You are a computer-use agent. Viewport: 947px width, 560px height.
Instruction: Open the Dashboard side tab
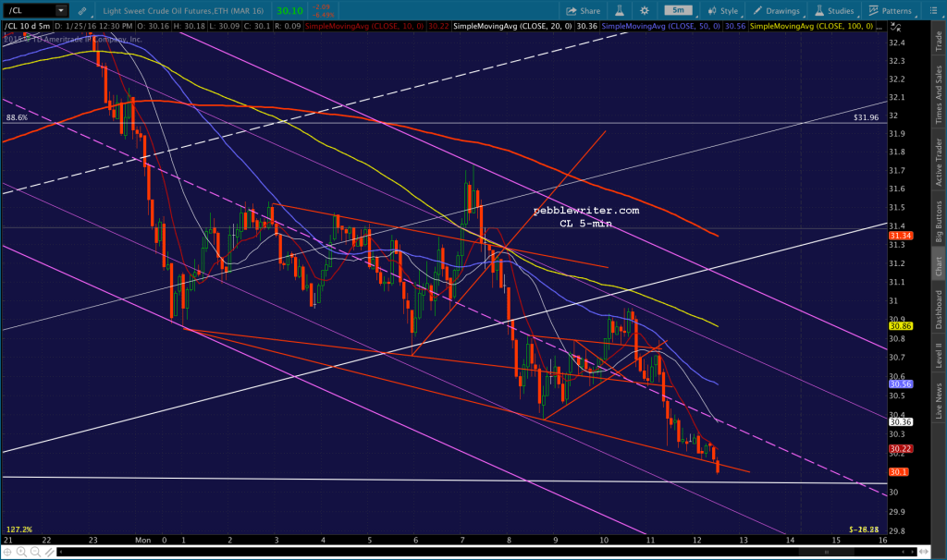point(939,310)
